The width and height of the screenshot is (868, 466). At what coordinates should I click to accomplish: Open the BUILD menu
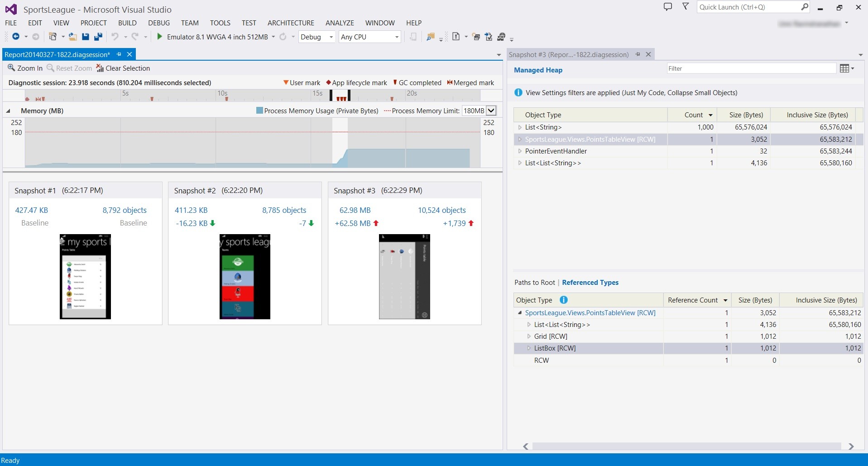[127, 23]
